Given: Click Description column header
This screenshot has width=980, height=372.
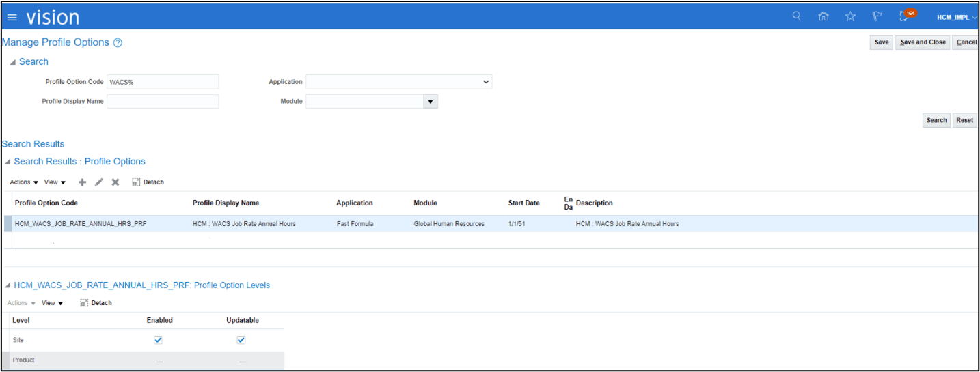Looking at the screenshot, I should (x=595, y=203).
